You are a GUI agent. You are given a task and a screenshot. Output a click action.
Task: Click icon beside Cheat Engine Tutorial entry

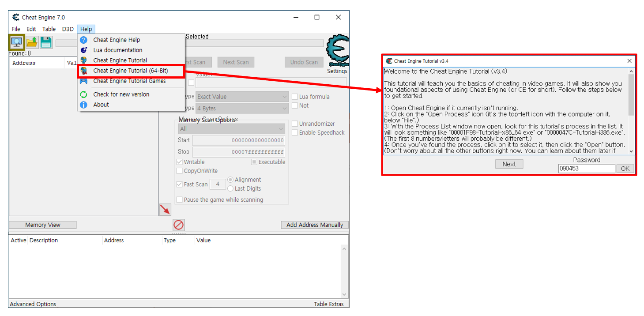pyautogui.click(x=84, y=60)
